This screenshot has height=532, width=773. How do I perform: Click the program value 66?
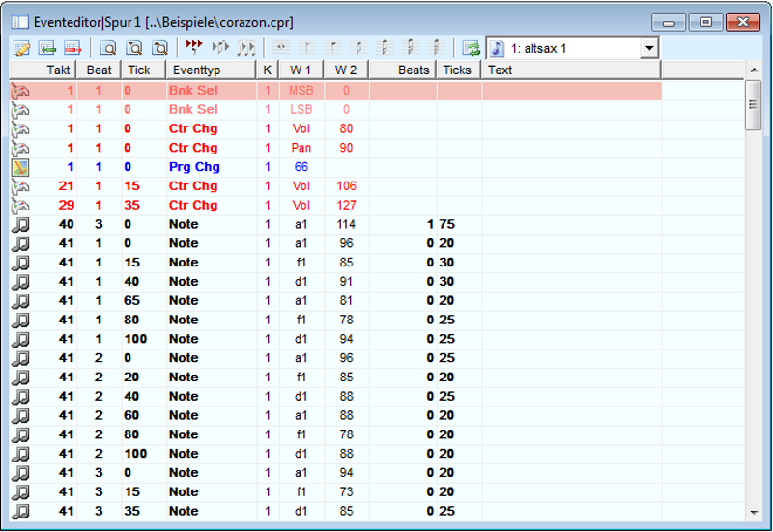click(x=301, y=167)
